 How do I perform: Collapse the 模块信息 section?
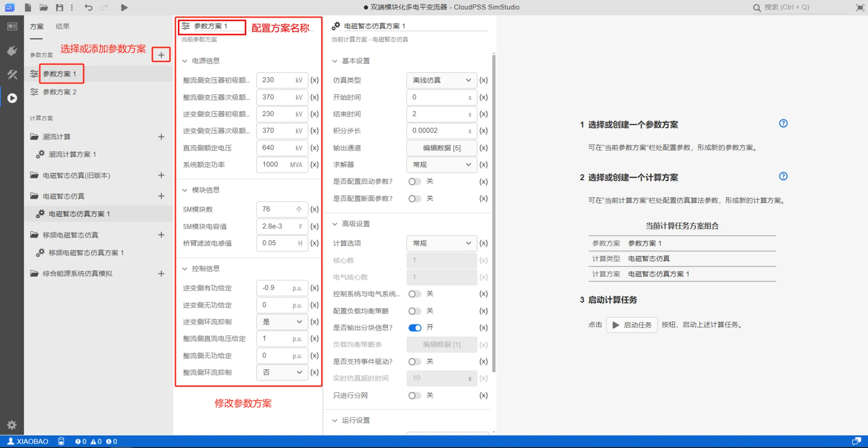click(185, 190)
